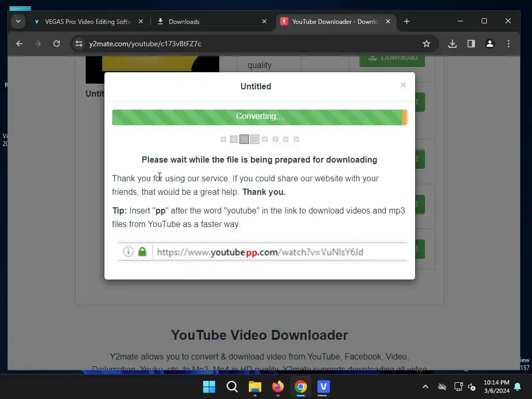The height and width of the screenshot is (399, 532).
Task: Click the muted volume tray icon
Action: tap(472, 387)
